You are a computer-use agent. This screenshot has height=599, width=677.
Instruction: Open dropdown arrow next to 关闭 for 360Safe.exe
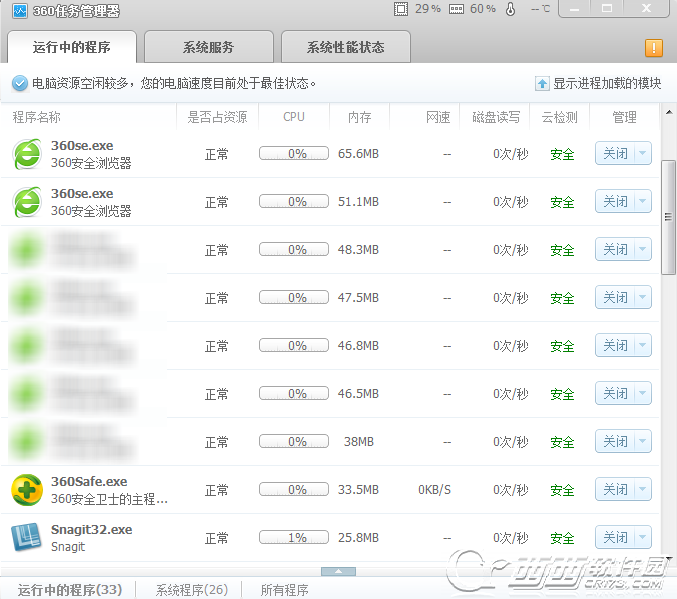click(x=642, y=489)
